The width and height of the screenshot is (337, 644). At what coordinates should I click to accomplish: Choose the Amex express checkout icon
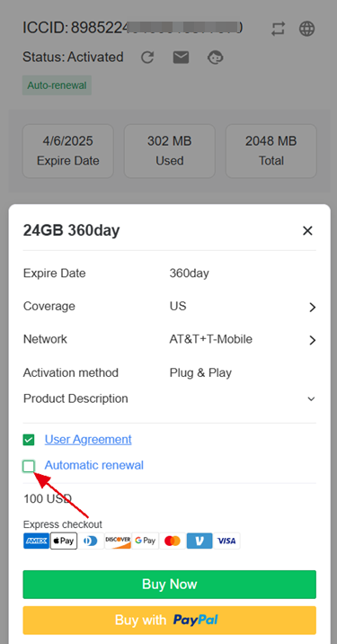coord(37,541)
